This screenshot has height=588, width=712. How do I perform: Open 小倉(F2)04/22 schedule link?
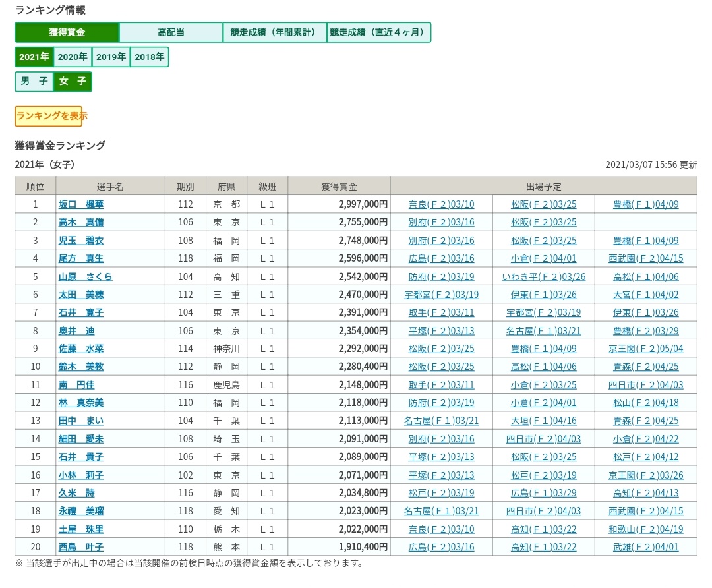645,438
